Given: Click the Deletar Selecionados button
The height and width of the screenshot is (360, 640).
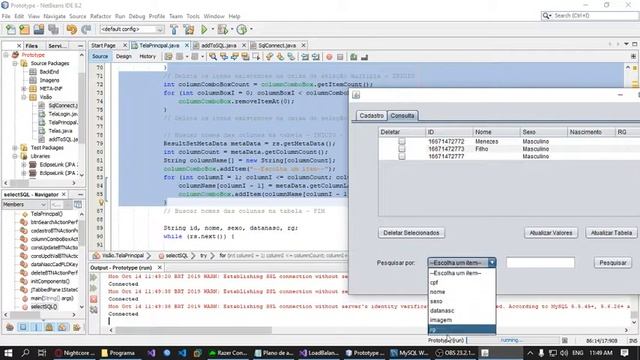Looking at the screenshot, I should 411,233.
